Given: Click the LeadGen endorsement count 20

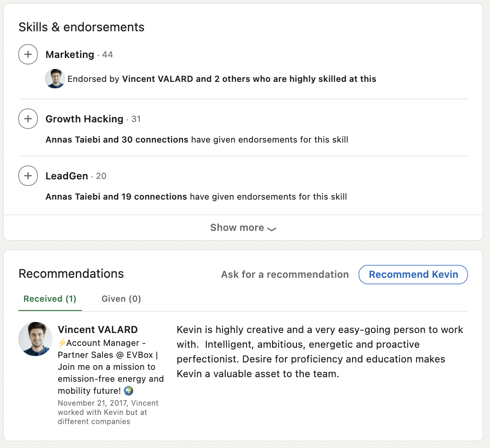Looking at the screenshot, I should [x=101, y=176].
